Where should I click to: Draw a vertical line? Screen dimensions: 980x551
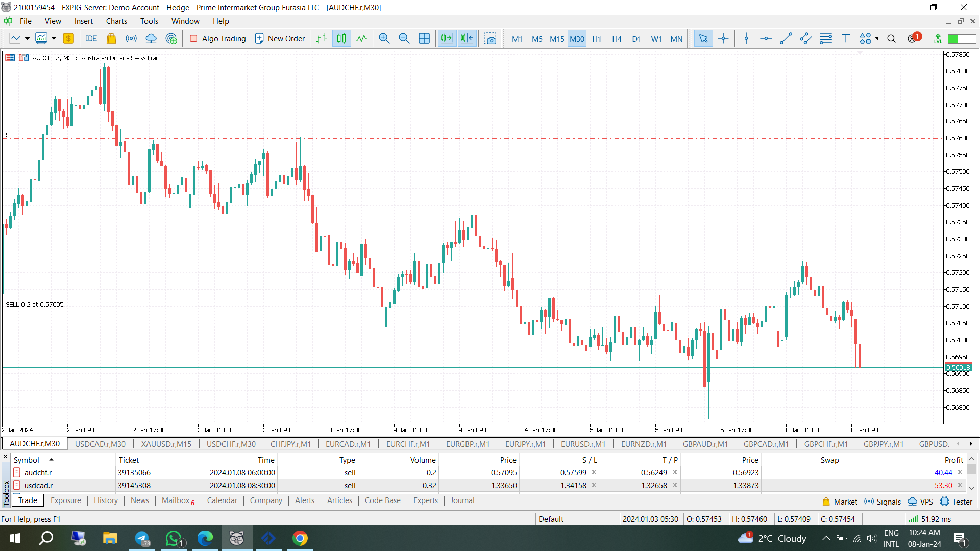[x=746, y=38]
